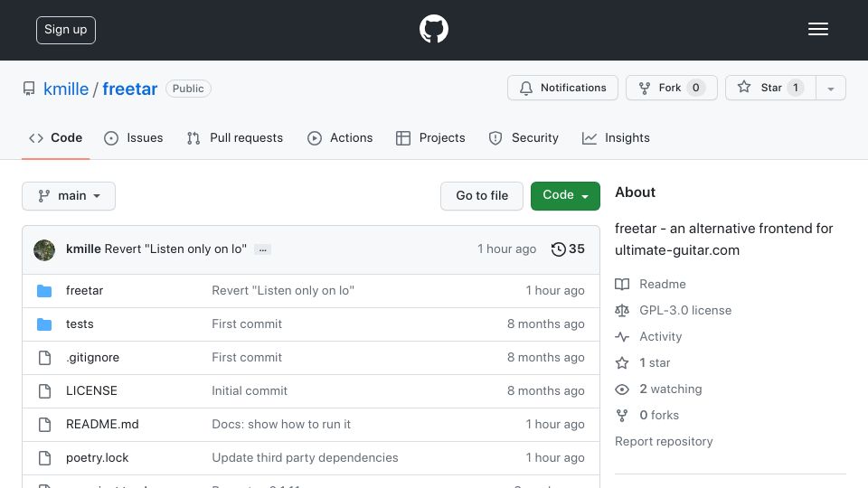
Task: Click the GitHub Octocat logo
Action: click(433, 29)
